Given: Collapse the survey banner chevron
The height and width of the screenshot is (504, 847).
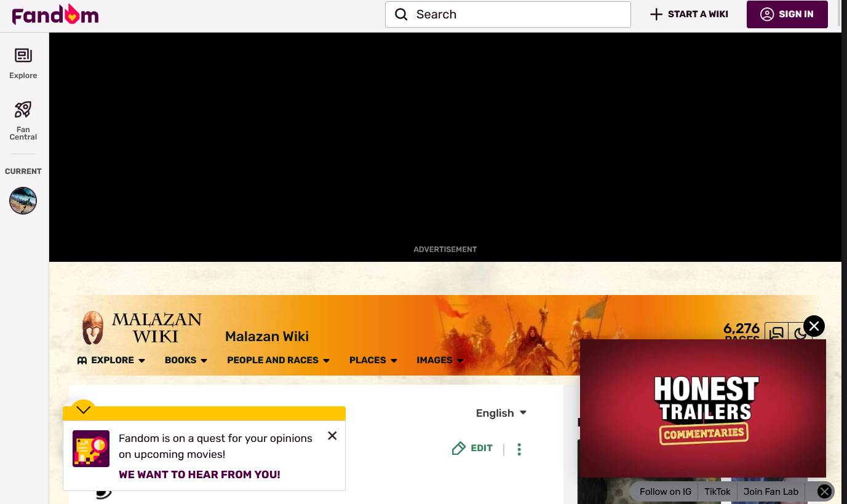Looking at the screenshot, I should pos(83,409).
